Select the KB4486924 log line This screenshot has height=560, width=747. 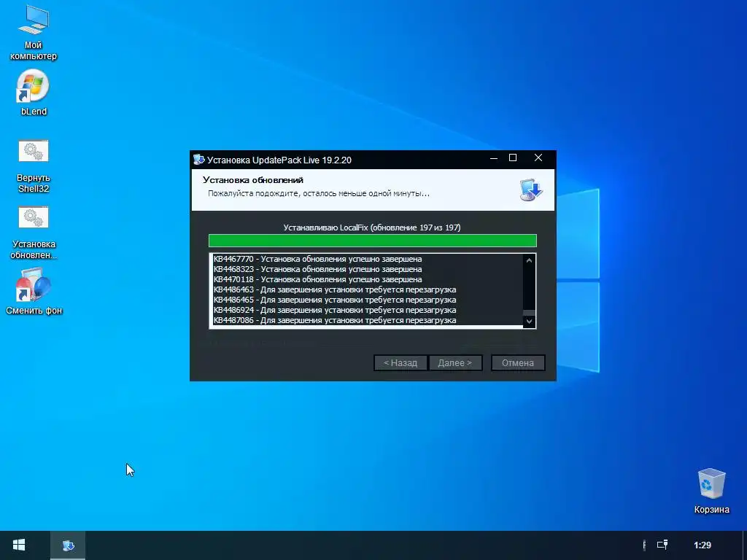pos(335,310)
